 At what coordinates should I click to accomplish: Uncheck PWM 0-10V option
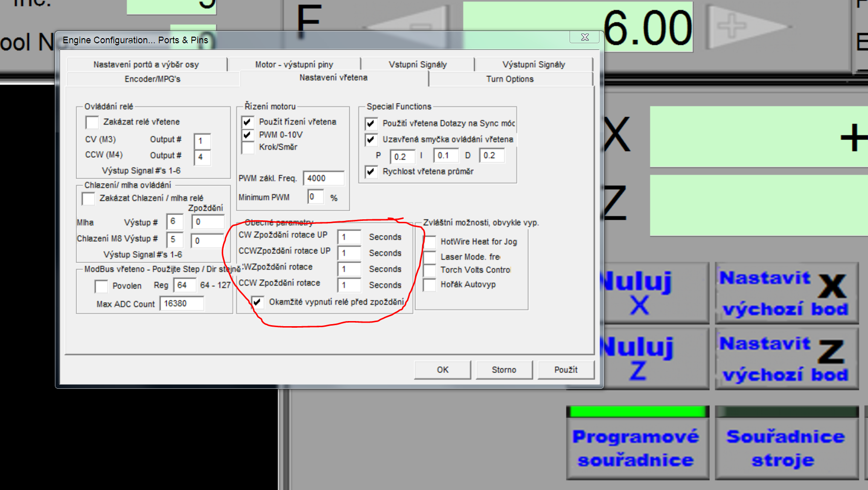[248, 135]
